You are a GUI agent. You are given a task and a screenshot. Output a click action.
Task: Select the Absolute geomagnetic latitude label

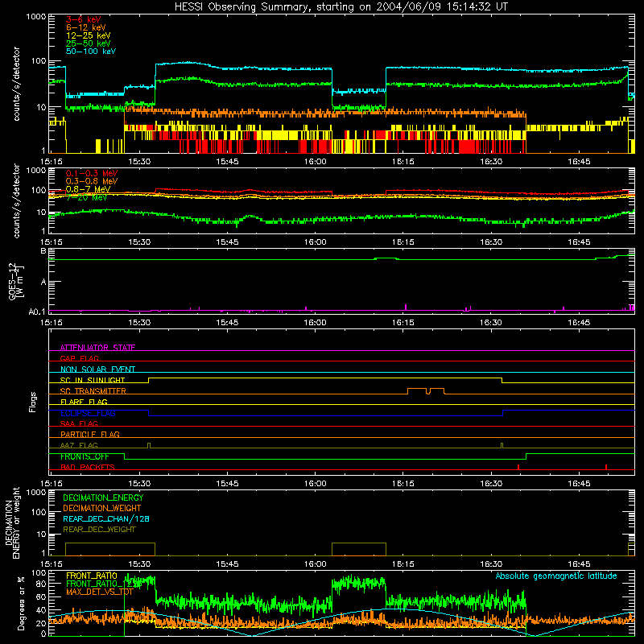[x=556, y=576]
